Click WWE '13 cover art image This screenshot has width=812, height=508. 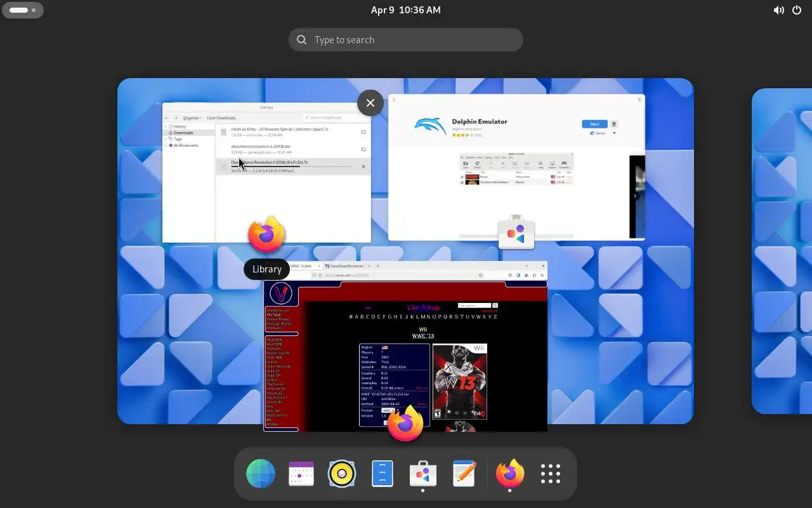click(460, 382)
